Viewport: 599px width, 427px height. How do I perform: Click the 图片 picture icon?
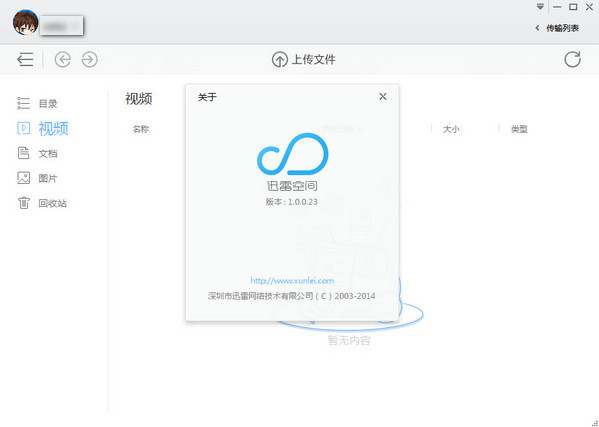pos(23,178)
